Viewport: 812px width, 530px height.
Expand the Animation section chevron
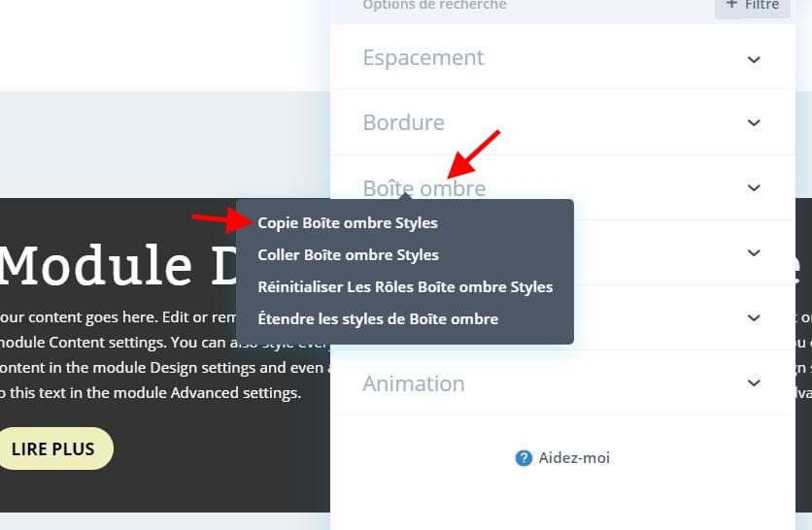[754, 383]
